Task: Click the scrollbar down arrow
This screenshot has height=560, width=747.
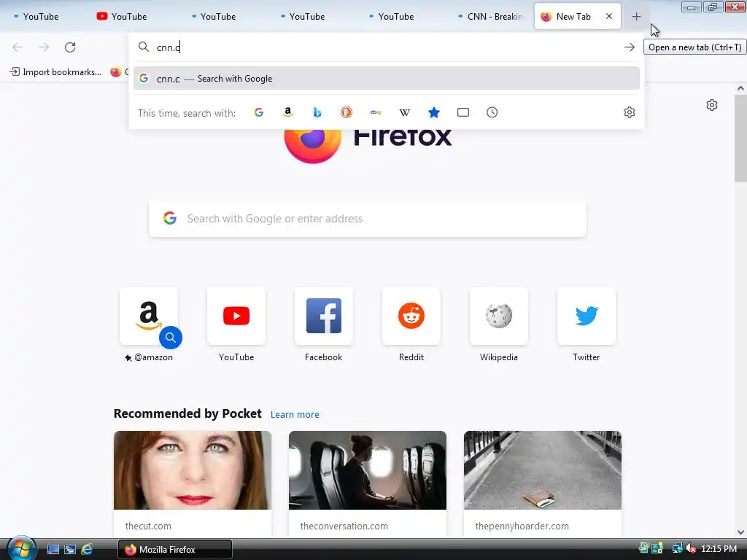Action: 740,532
